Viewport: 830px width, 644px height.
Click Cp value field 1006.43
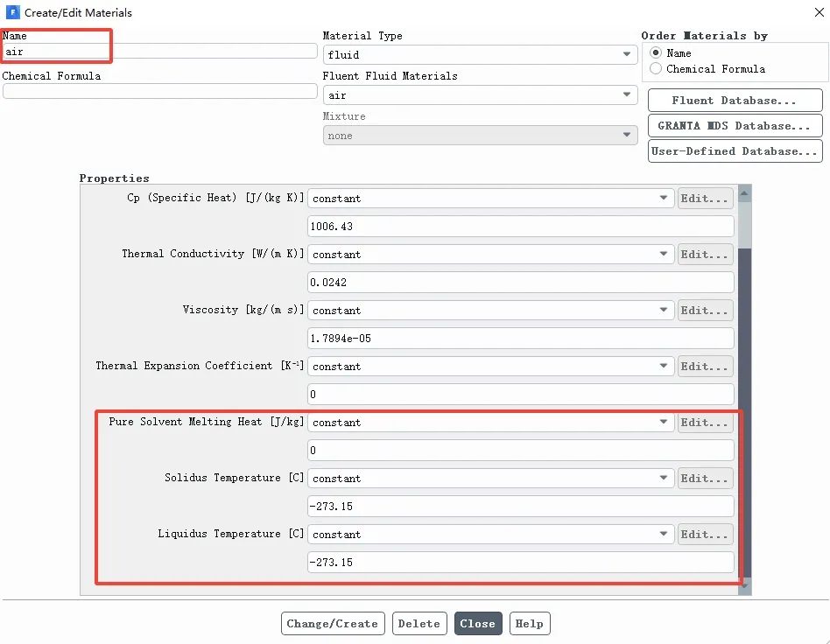click(520, 227)
